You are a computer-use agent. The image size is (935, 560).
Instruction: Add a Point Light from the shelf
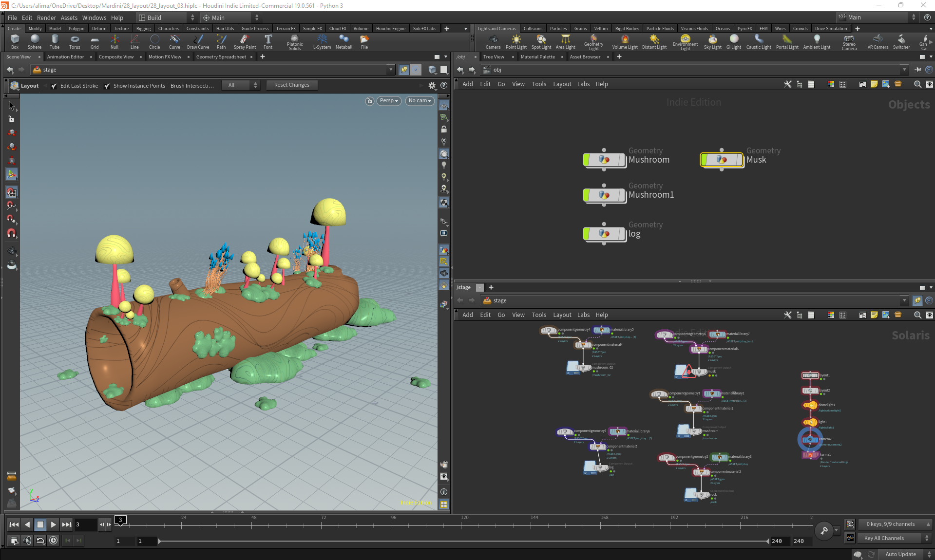(x=516, y=42)
